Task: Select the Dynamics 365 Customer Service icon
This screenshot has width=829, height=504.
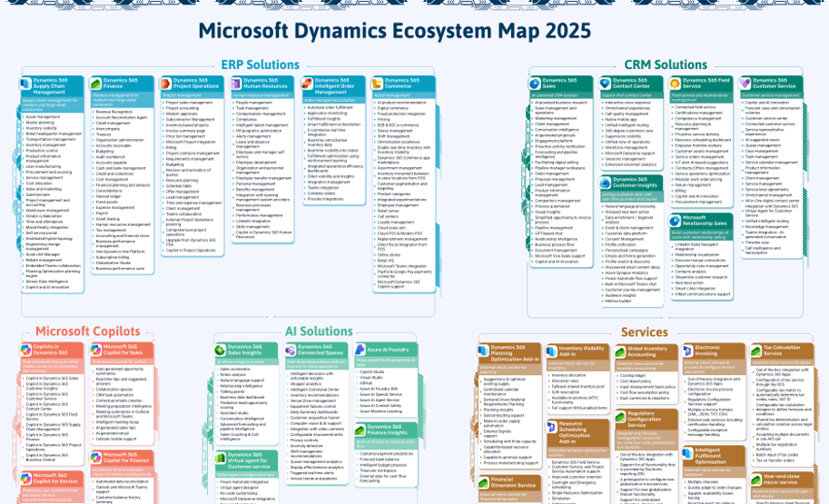Action: pyautogui.click(x=745, y=84)
